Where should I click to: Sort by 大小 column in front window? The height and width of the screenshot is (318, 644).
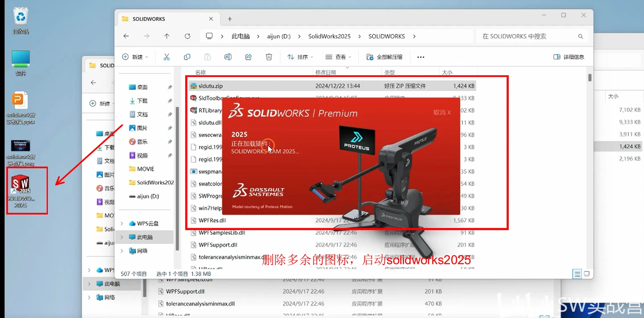pos(447,72)
